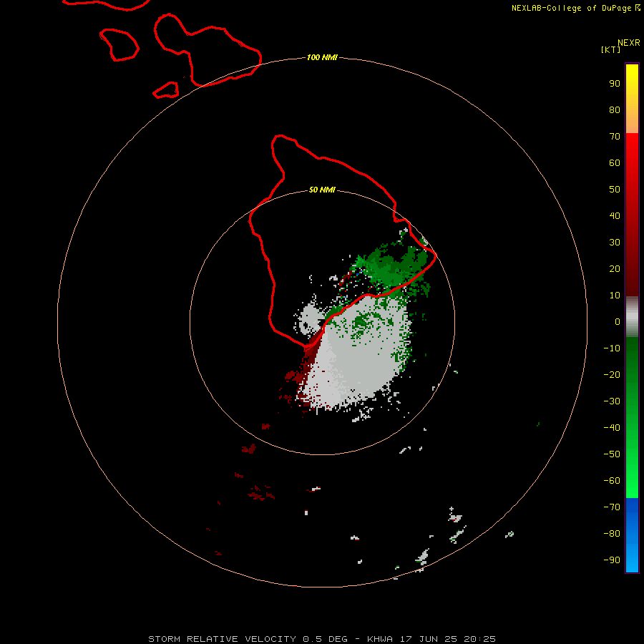
Task: Click the -90 value on velocity scale
Action: click(612, 560)
